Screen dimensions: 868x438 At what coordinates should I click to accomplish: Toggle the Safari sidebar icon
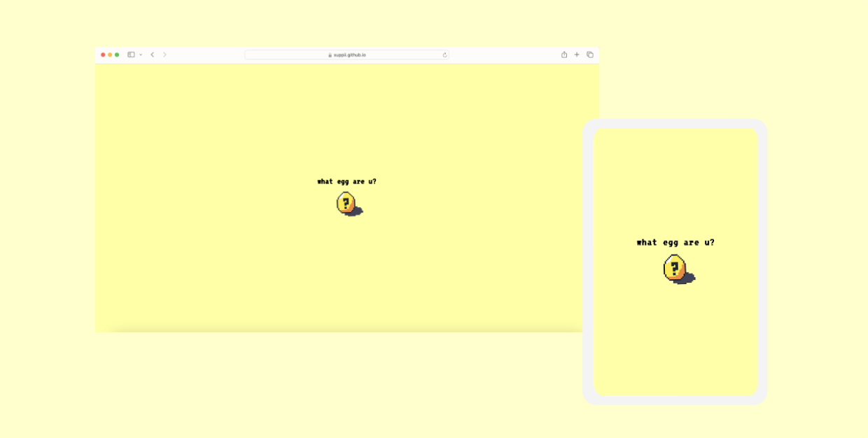131,55
